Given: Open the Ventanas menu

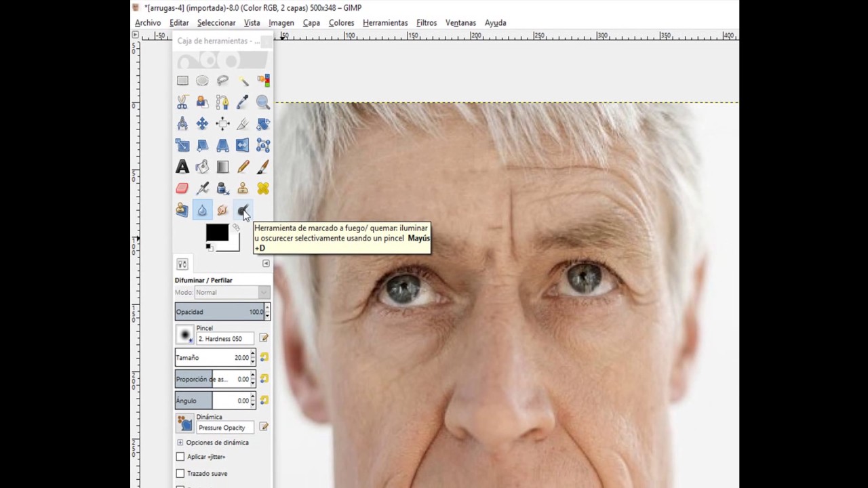Looking at the screenshot, I should [x=460, y=22].
